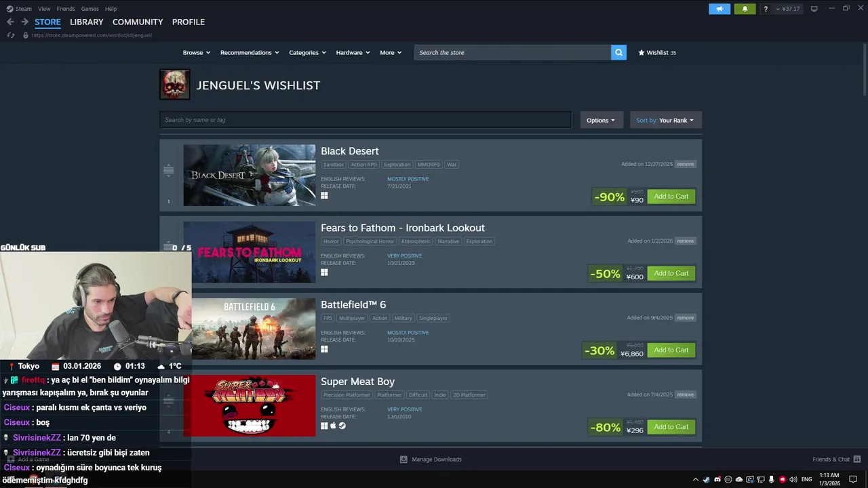Click the Search by name or tag field
The width and height of the screenshot is (868, 488).
point(366,120)
